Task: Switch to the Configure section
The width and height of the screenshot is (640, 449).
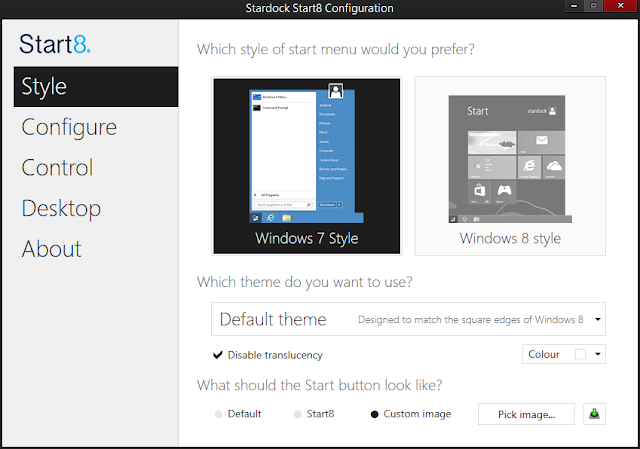Action: click(69, 127)
